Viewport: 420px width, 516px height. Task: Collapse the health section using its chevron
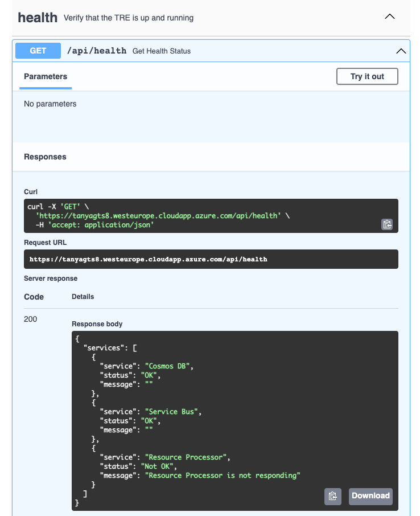[390, 17]
